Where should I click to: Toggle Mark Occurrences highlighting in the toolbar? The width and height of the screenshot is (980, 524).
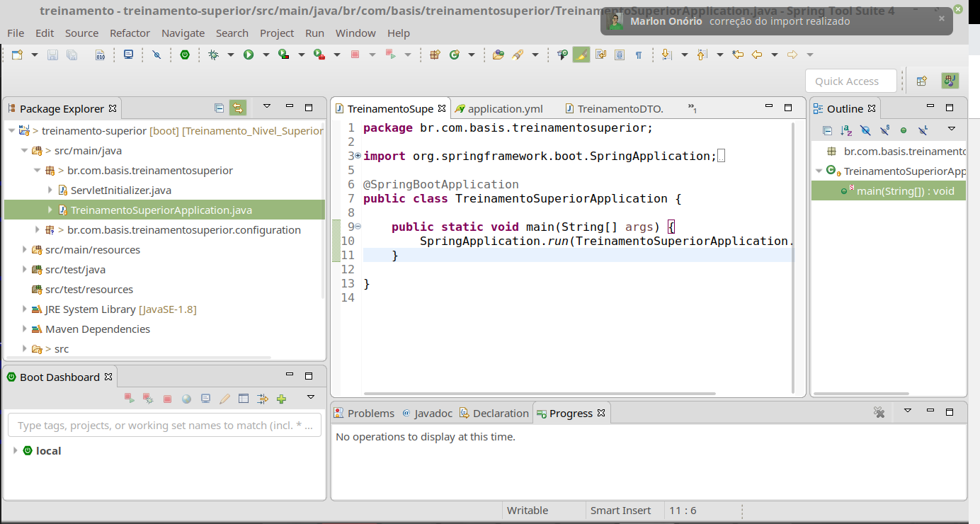[581, 54]
